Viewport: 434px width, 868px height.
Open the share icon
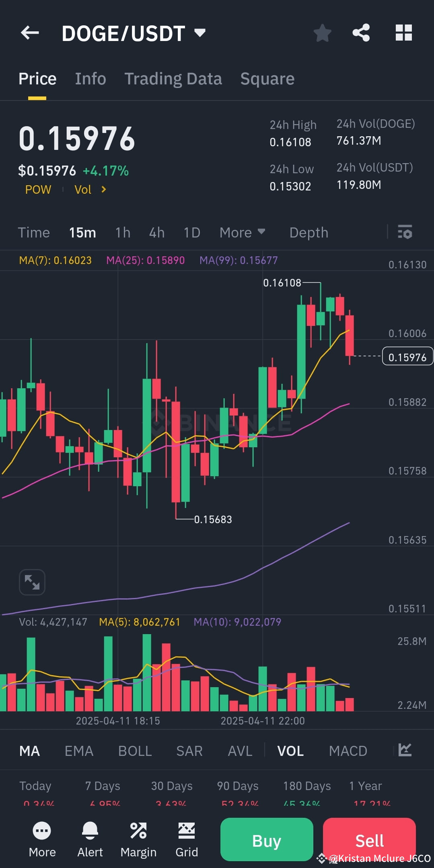tap(361, 33)
